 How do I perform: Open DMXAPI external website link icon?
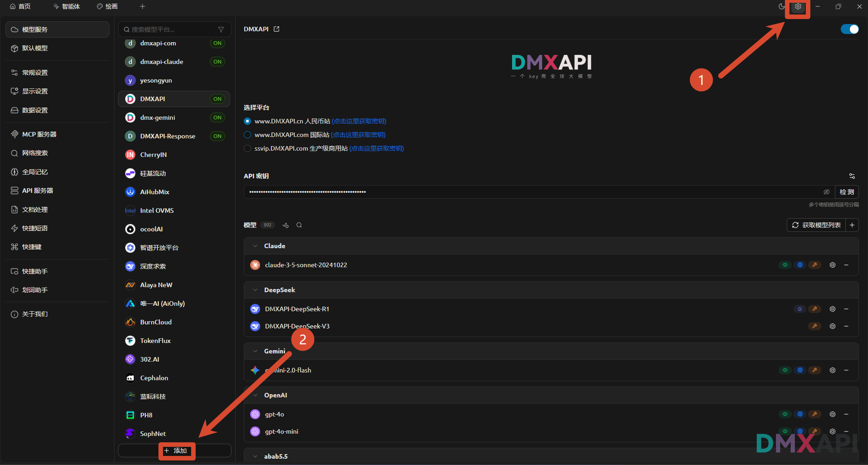pyautogui.click(x=276, y=29)
